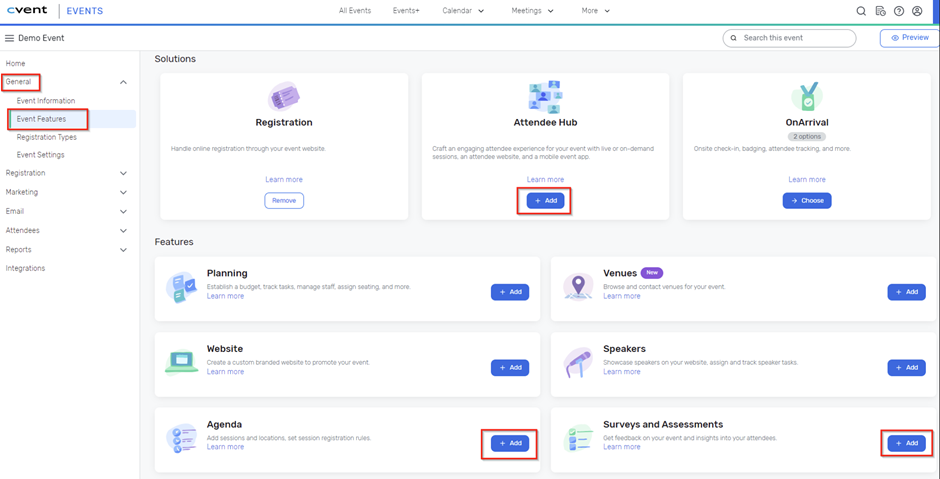Click Learn more under Surveys and Assessments
Image resolution: width=940 pixels, height=479 pixels.
point(622,447)
